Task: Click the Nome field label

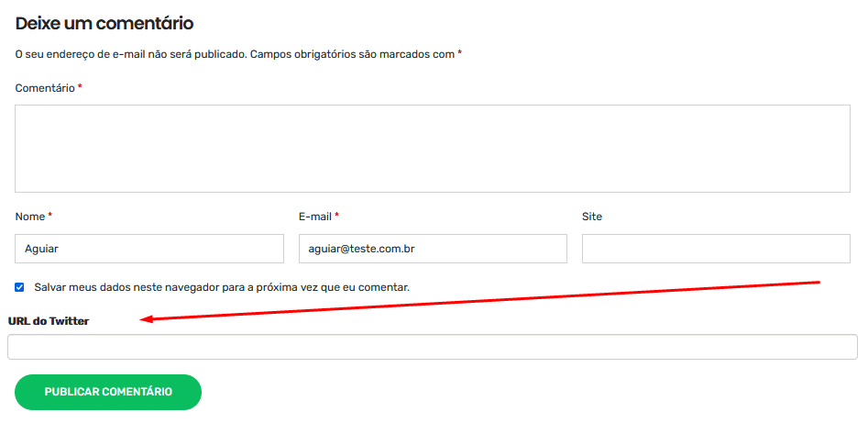Action: pos(29,217)
